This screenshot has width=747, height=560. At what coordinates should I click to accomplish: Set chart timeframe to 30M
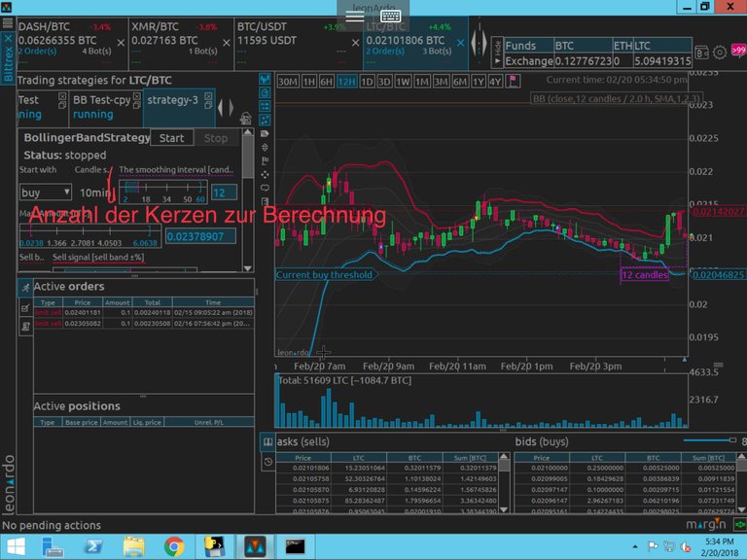pyautogui.click(x=287, y=82)
